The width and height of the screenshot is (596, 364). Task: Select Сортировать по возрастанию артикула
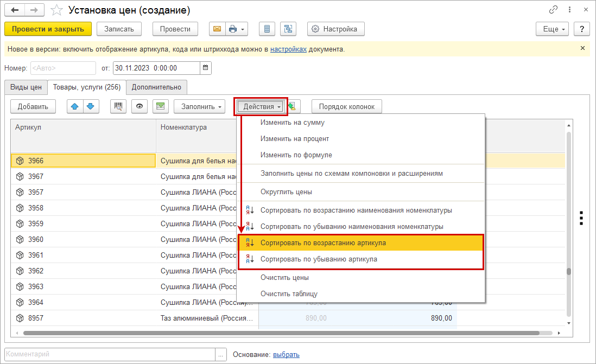click(323, 243)
